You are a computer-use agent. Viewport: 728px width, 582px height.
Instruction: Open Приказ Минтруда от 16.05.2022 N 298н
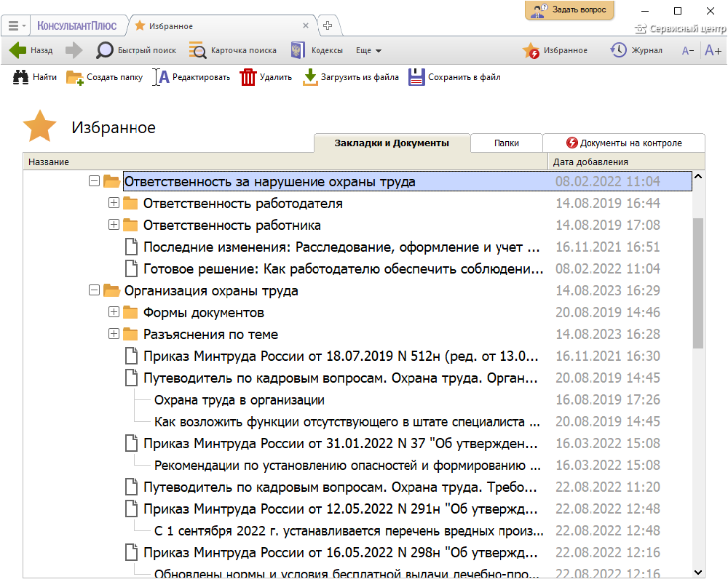tap(340, 552)
